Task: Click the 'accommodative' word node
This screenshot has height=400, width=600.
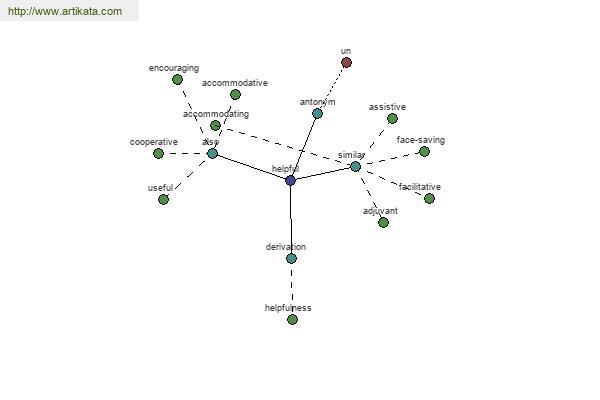Action: pos(235,95)
